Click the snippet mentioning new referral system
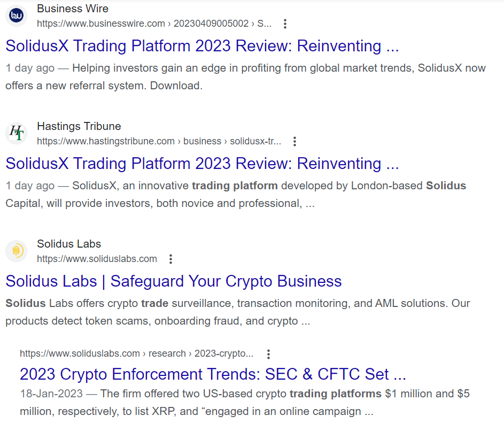This screenshot has width=504, height=423. [x=245, y=77]
